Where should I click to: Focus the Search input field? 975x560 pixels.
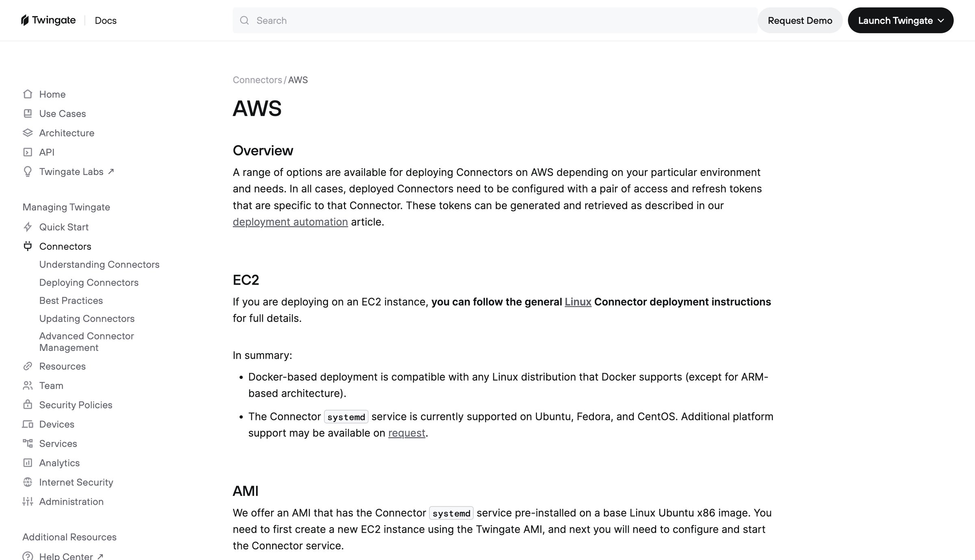[x=495, y=20]
